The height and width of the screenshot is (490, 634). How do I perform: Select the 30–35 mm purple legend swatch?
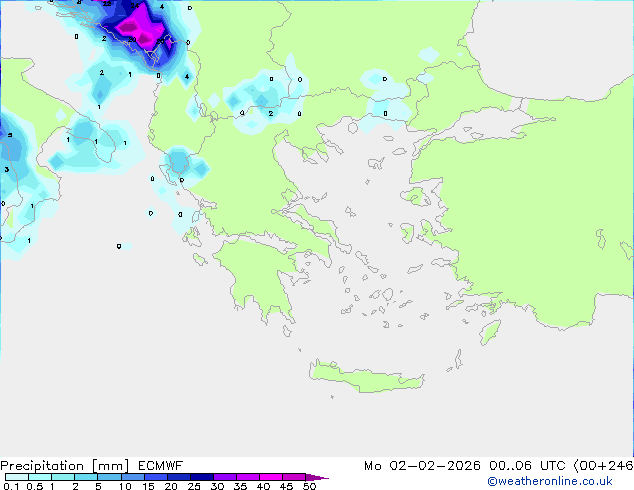(x=225, y=477)
